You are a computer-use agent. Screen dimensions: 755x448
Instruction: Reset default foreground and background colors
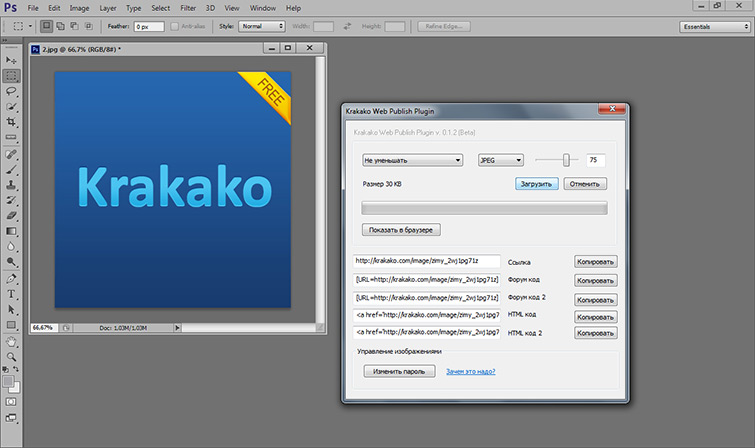(x=5, y=369)
